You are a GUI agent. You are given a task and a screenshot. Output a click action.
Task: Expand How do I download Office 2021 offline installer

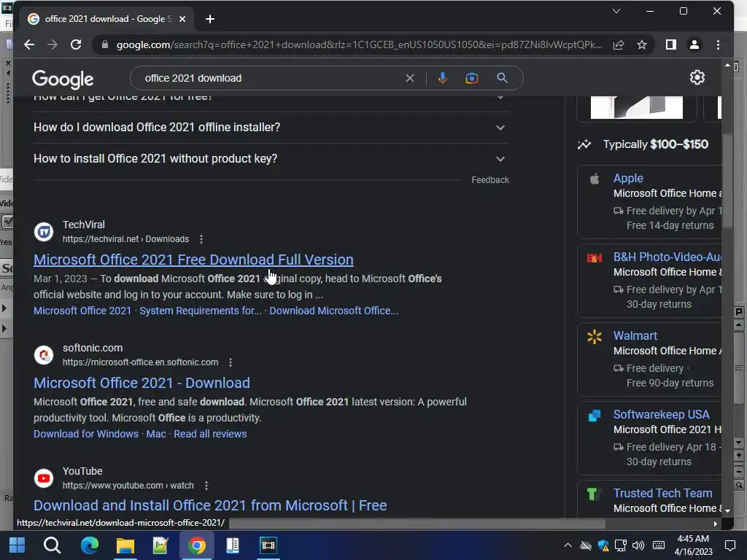coord(271,128)
